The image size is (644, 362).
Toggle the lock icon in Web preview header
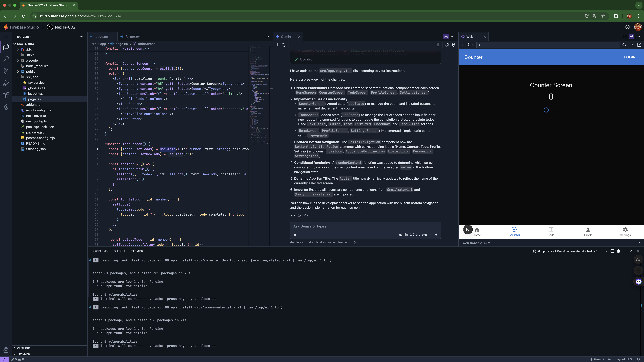coord(632,37)
